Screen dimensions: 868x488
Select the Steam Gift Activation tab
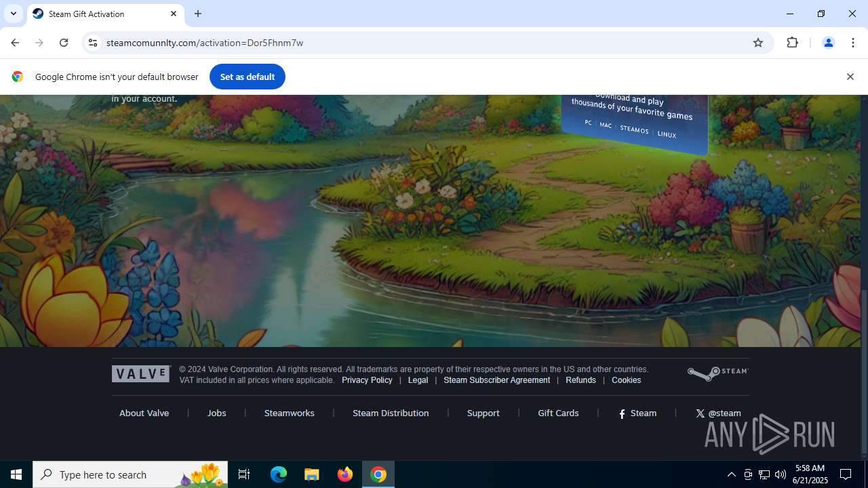point(105,14)
